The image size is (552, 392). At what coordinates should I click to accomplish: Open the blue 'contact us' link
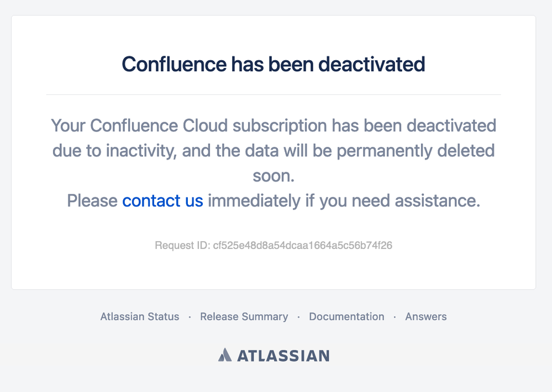point(162,201)
